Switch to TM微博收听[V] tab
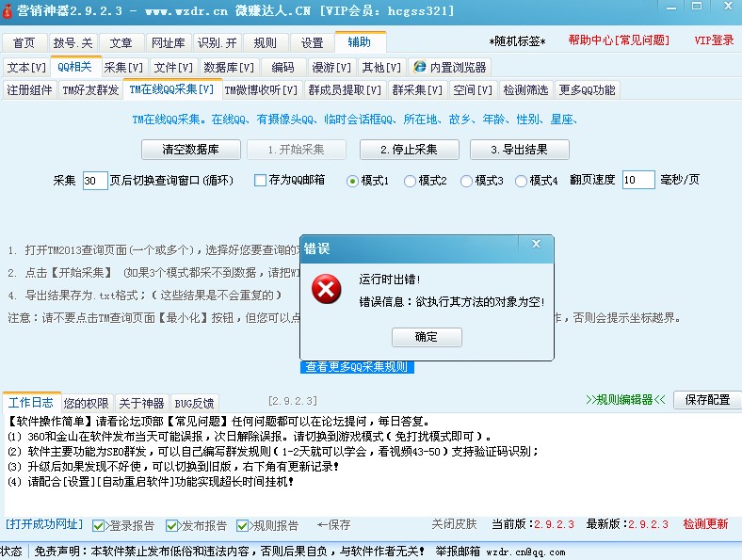 pos(261,89)
